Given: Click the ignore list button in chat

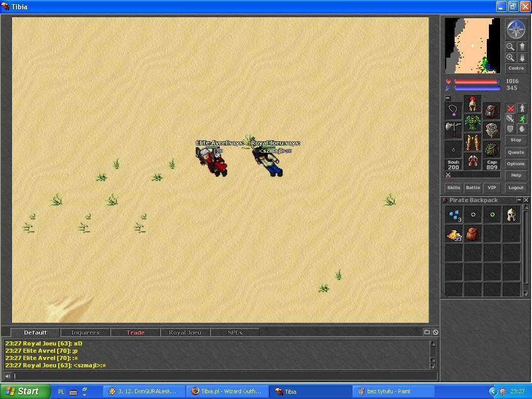Looking at the screenshot, I should (x=435, y=332).
